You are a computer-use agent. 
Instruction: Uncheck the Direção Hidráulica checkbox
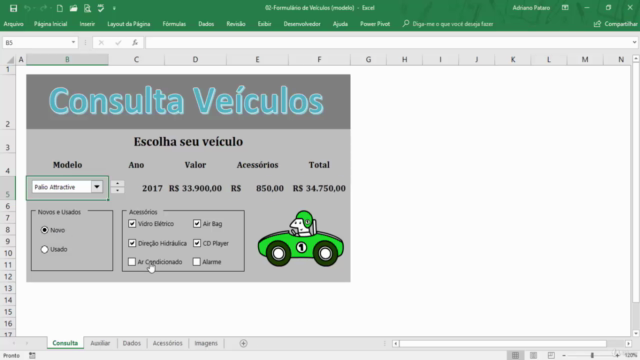point(132,243)
